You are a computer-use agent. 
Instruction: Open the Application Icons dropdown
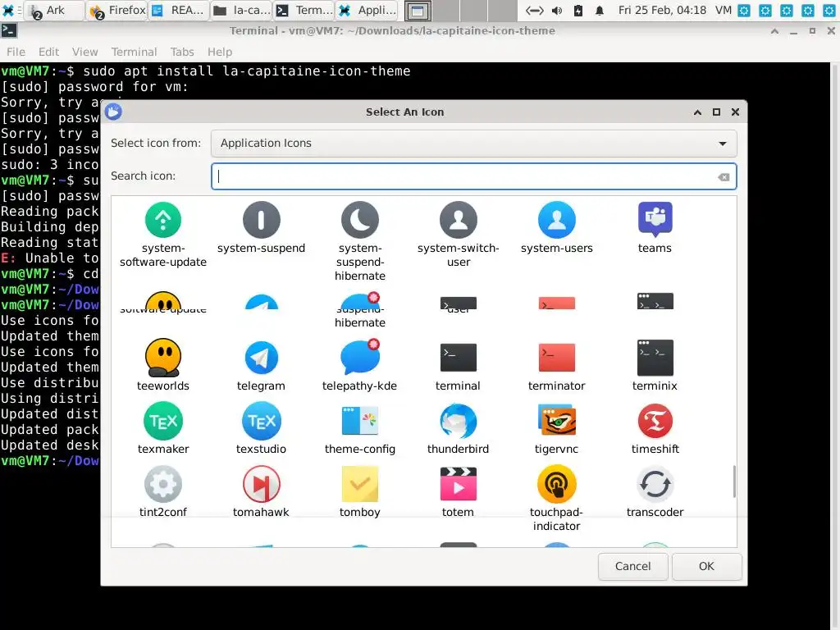[x=473, y=143]
